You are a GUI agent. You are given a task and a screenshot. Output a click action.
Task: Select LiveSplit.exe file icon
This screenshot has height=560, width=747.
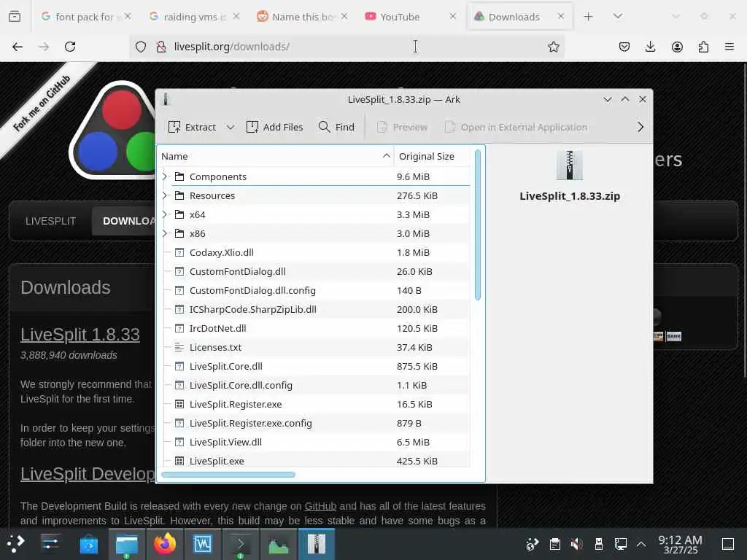pos(179,461)
